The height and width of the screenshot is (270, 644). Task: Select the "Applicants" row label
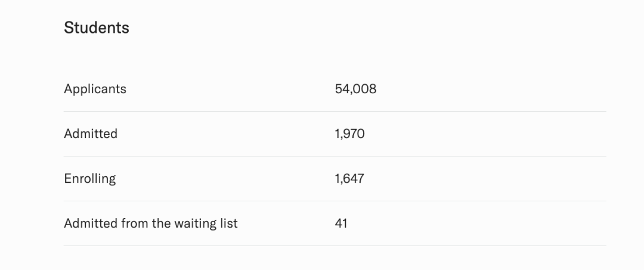(x=95, y=90)
